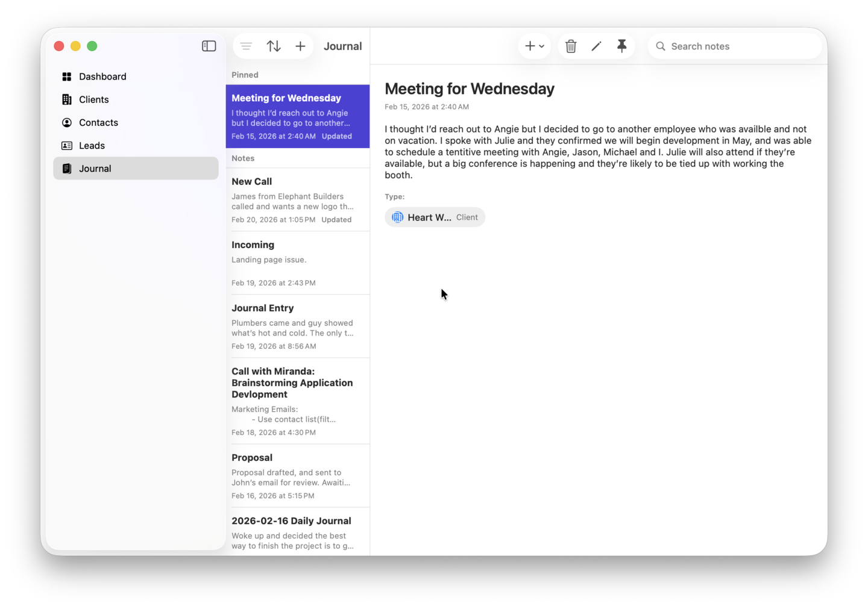Create a new note with the plus button
868x609 pixels.
(x=300, y=46)
